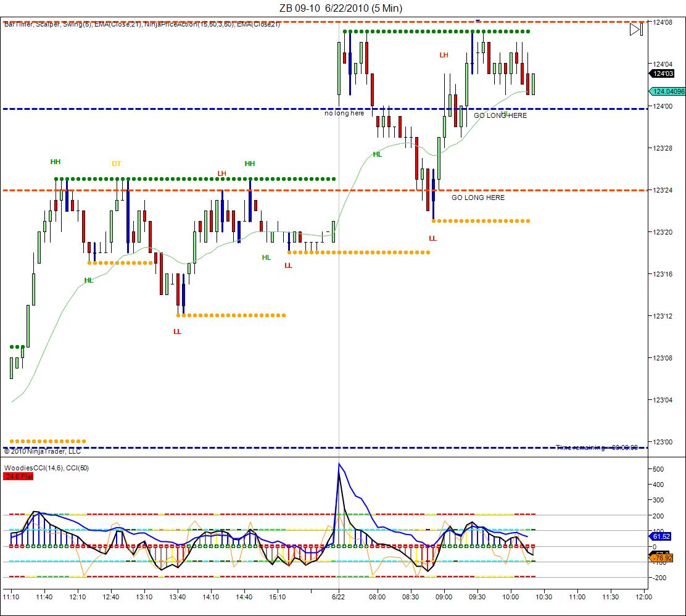
Task: Click the 11:10 time axis label
Action: tap(11, 597)
